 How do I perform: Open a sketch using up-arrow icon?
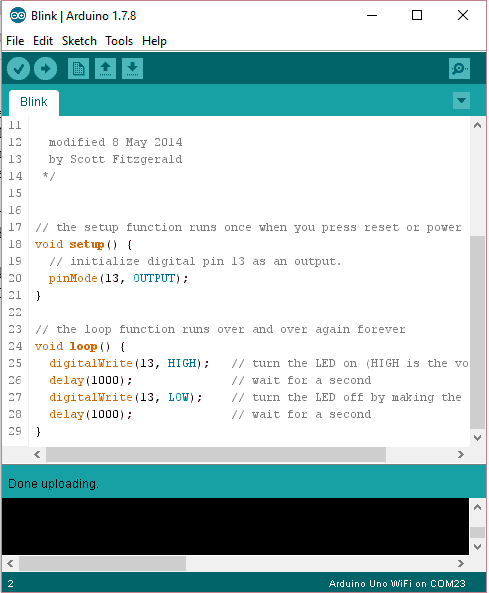[106, 69]
